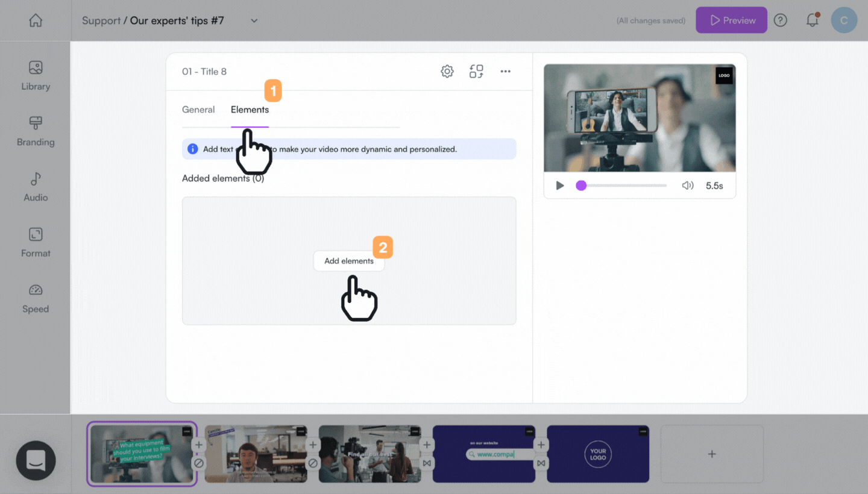The width and height of the screenshot is (868, 494).
Task: Click the 'Added elements (0)' heading
Action: point(223,178)
